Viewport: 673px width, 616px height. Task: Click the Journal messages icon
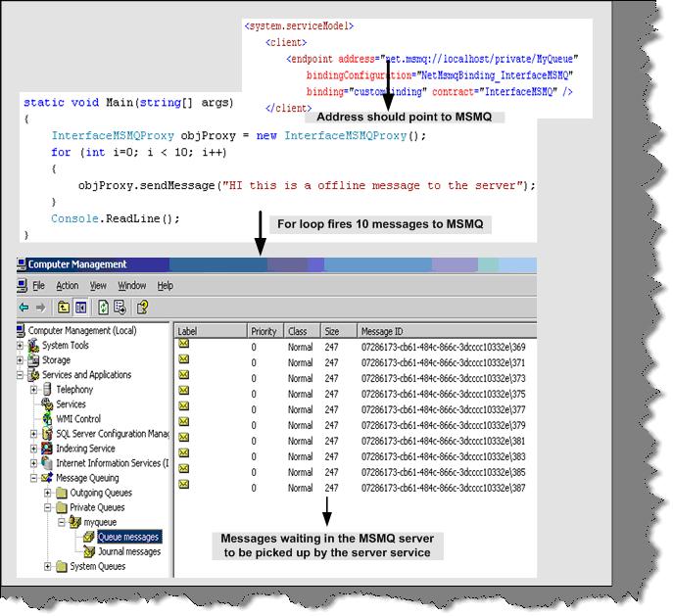coord(89,551)
